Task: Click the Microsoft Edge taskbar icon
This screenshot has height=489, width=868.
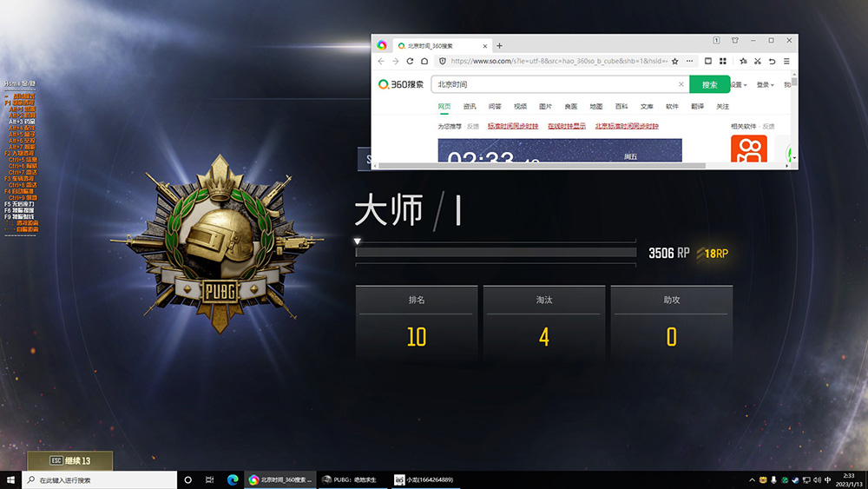Action: [x=233, y=479]
